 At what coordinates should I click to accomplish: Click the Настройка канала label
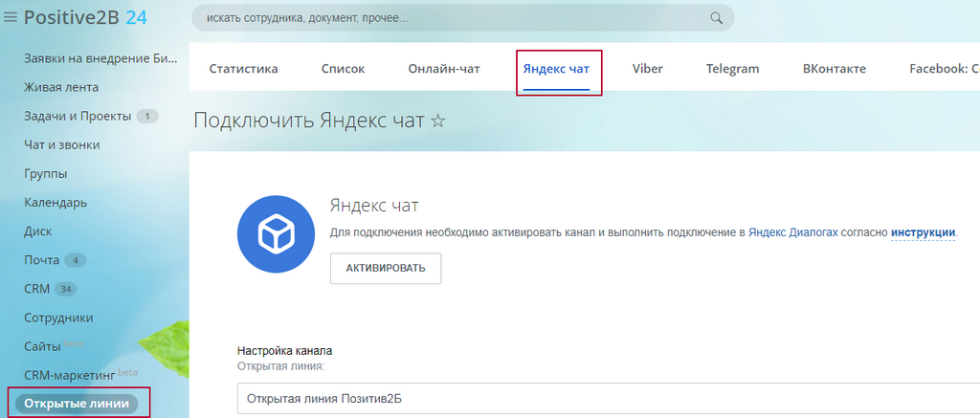(x=284, y=351)
